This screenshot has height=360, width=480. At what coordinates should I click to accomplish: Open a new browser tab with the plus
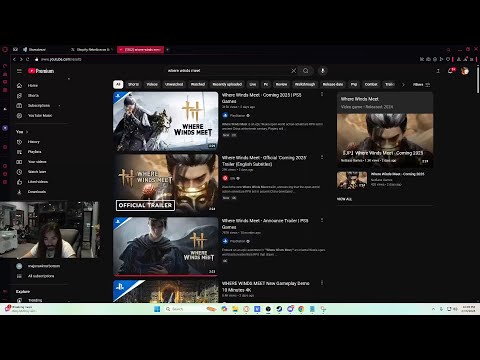pyautogui.click(x=168, y=49)
